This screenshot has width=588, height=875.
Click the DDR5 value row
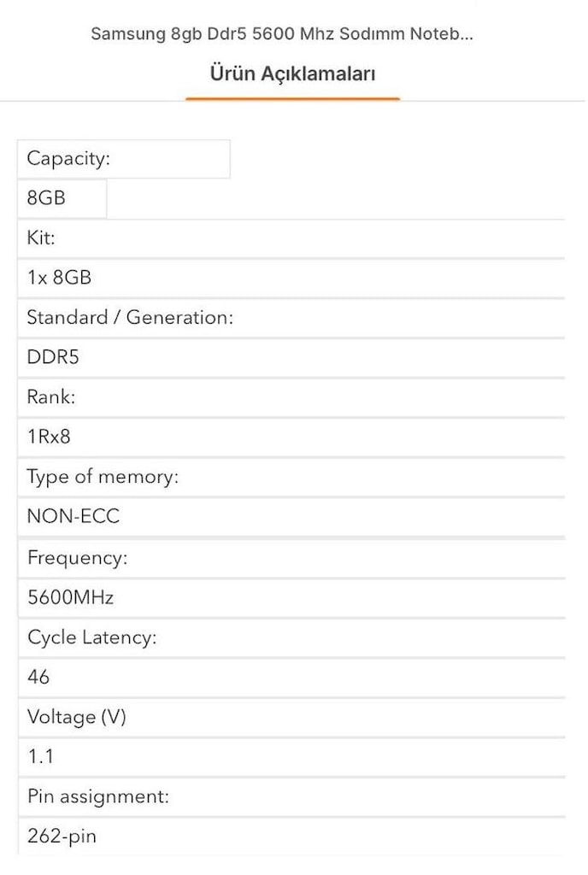(291, 357)
